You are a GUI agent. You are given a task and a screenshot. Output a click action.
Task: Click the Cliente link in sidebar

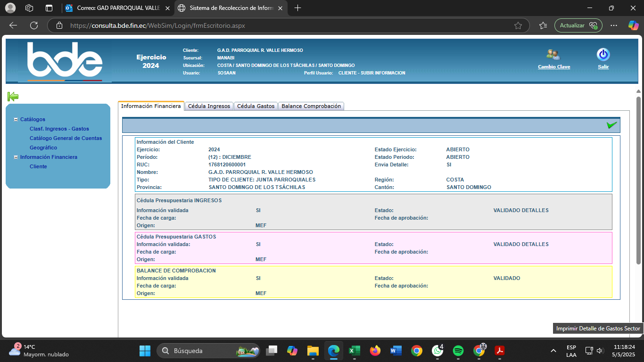pyautogui.click(x=38, y=166)
